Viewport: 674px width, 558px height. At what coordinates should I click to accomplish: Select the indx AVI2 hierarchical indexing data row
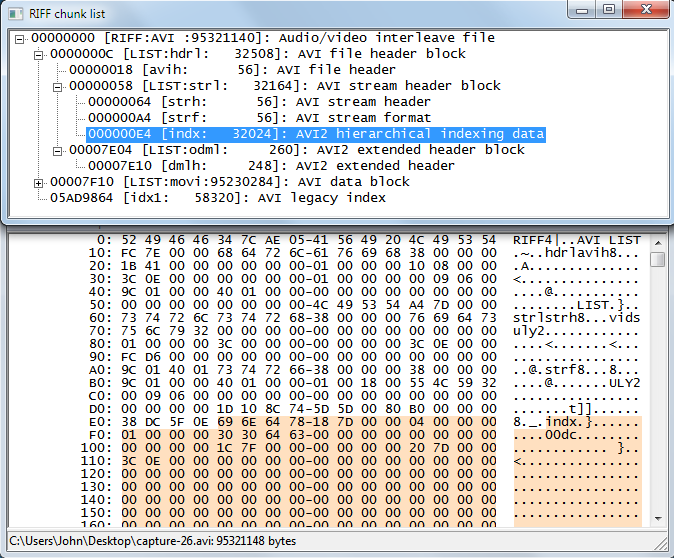tap(316, 134)
